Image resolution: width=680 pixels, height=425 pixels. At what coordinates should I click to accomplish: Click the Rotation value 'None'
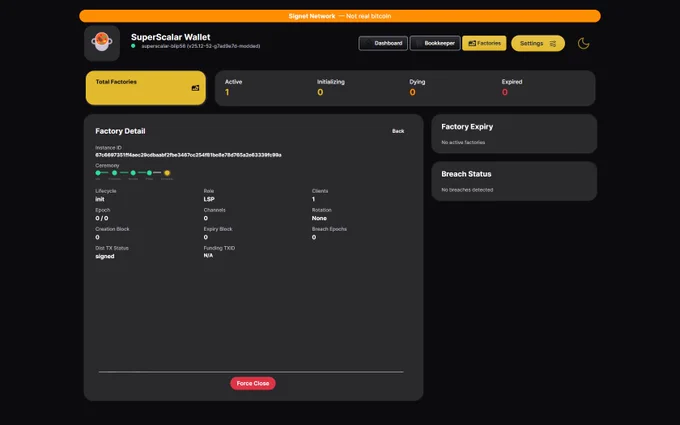(x=319, y=218)
